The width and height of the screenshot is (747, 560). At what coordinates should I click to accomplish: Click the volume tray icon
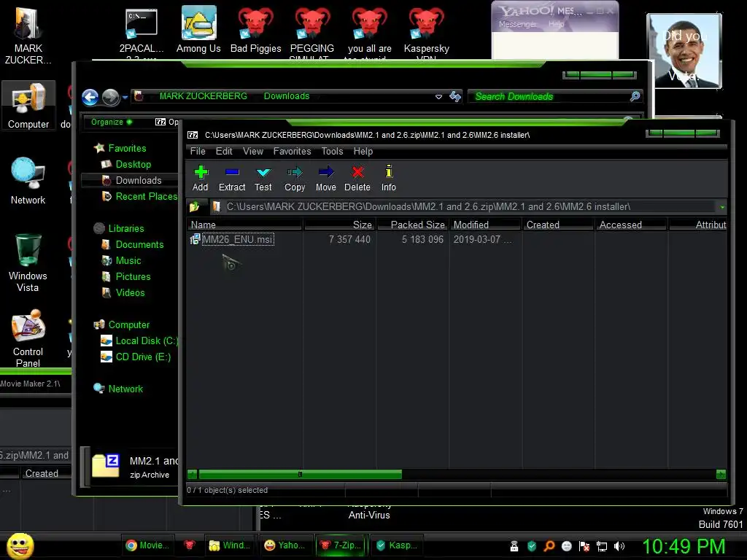click(x=619, y=546)
